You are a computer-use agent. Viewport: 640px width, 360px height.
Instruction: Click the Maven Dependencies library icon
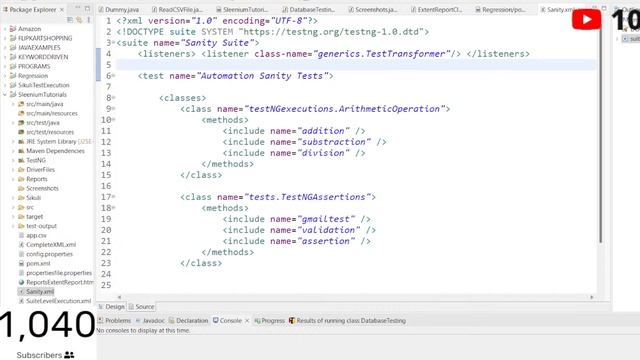(x=21, y=151)
